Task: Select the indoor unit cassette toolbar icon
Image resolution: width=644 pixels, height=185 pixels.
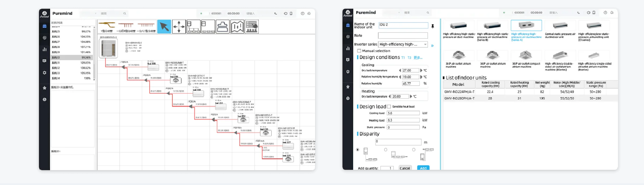Action: pyautogui.click(x=223, y=27)
